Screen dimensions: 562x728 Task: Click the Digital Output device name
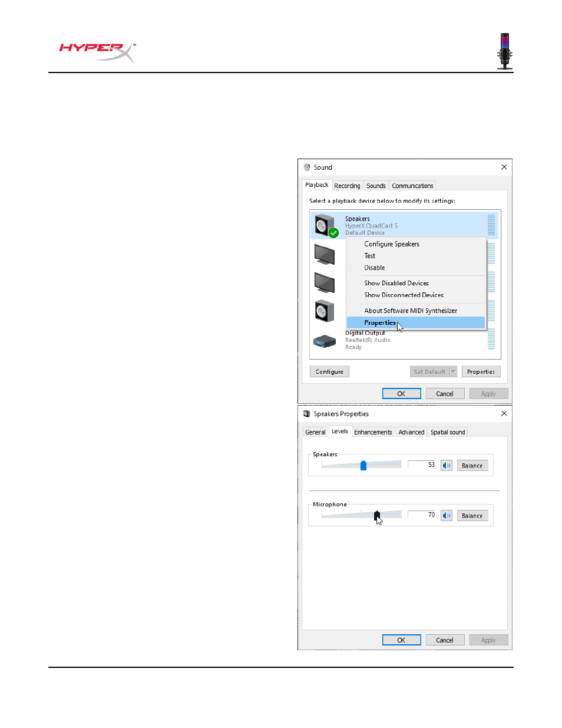click(x=365, y=333)
